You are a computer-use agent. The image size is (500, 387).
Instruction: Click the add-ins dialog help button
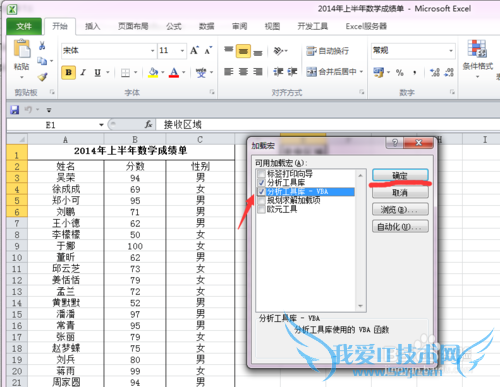click(x=395, y=143)
